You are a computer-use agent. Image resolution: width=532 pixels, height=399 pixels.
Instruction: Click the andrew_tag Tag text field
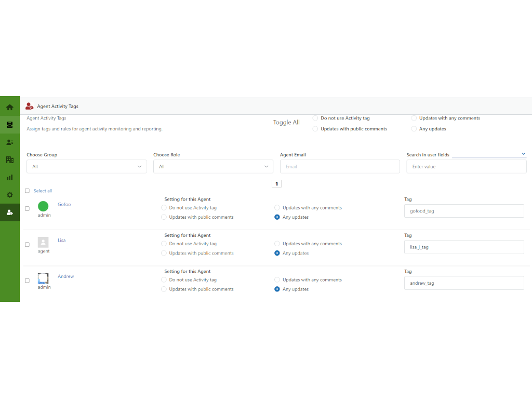pyautogui.click(x=464, y=283)
